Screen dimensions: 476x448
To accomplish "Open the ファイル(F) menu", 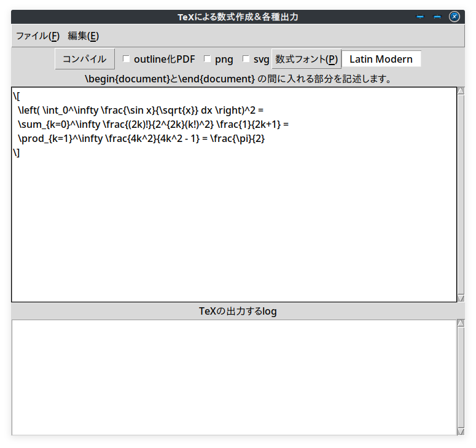I will pos(37,36).
